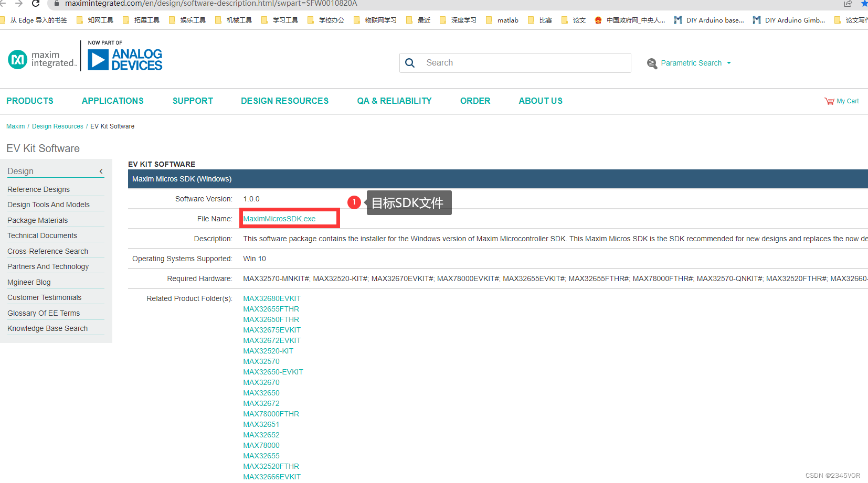Open the MAX78000FTHR product link
This screenshot has height=483, width=868.
(x=271, y=414)
